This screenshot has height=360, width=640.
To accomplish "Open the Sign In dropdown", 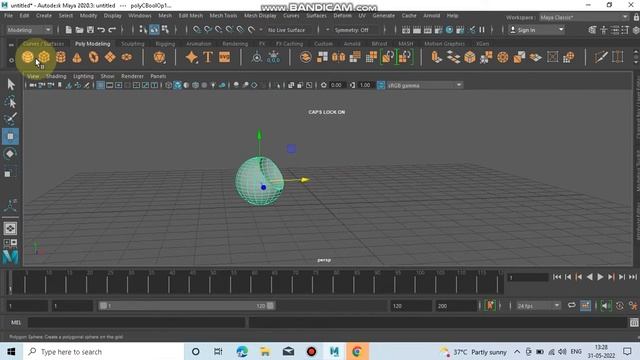I will click(537, 30).
